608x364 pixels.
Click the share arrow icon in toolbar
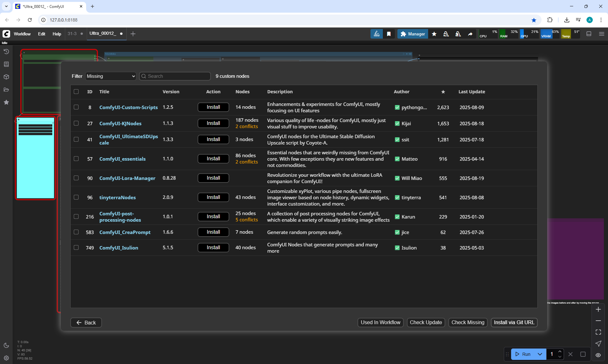(x=470, y=34)
